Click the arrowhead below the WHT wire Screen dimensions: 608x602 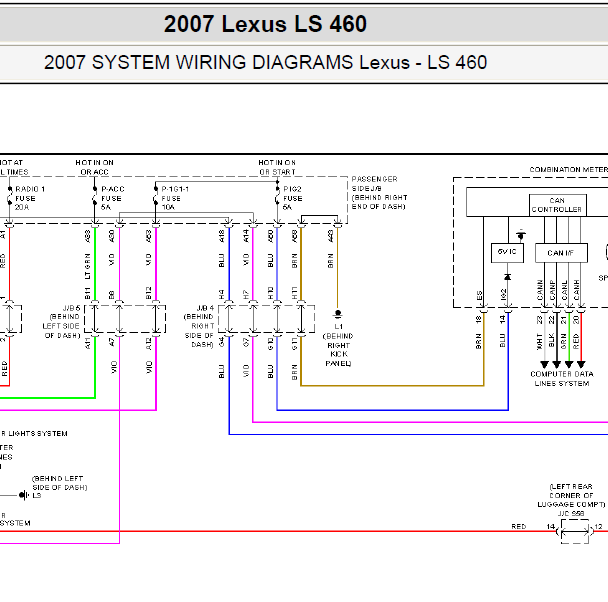544,364
